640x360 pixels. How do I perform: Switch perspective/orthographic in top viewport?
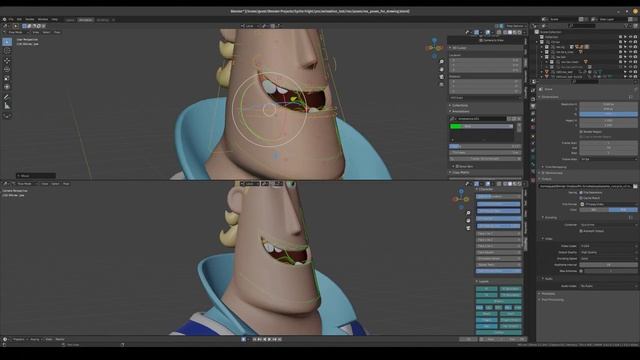coord(441,84)
